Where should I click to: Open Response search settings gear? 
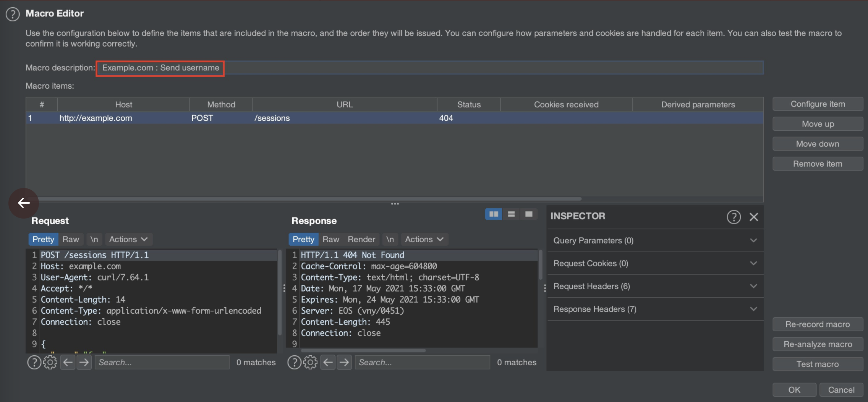click(x=310, y=362)
